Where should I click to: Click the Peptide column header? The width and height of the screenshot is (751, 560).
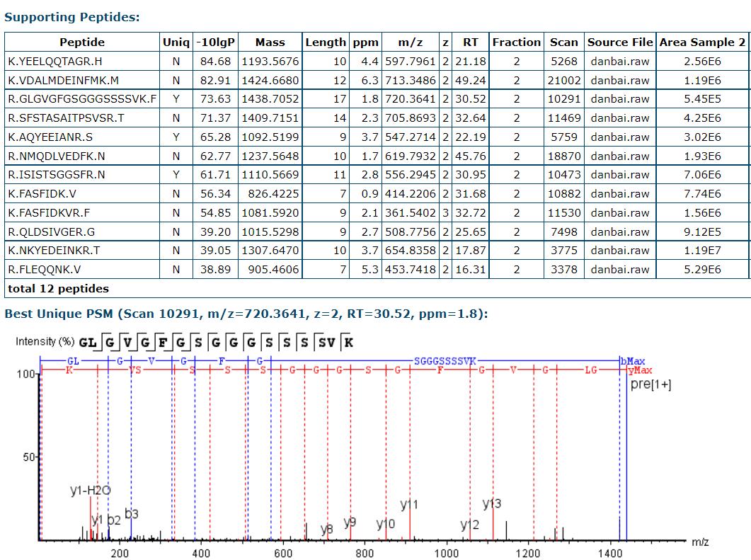(81, 42)
